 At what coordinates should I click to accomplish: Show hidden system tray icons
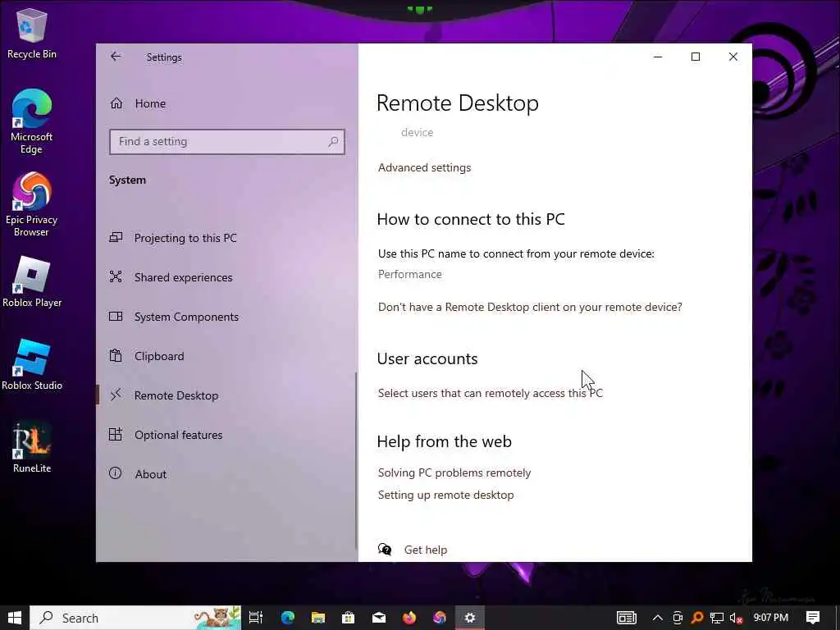coord(657,618)
